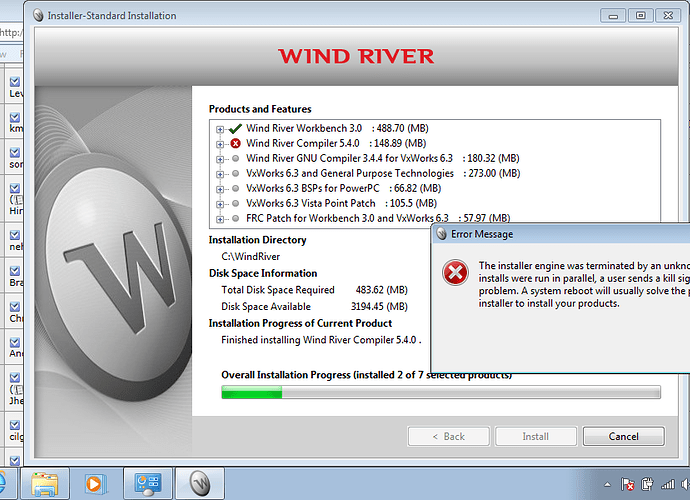
Task: Click the WIND RIVER logo header
Action: 356,56
